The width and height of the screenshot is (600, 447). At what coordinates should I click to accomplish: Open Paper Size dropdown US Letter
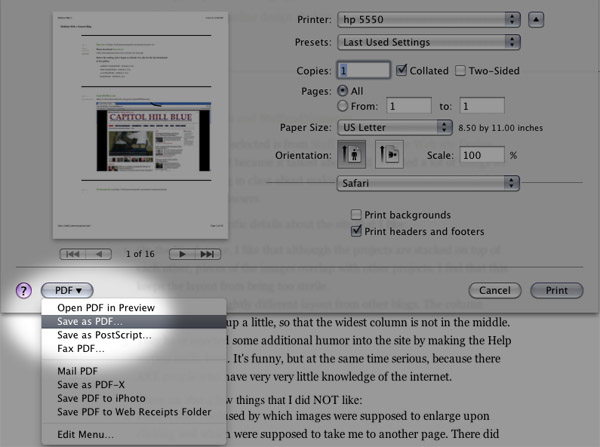[x=395, y=127]
